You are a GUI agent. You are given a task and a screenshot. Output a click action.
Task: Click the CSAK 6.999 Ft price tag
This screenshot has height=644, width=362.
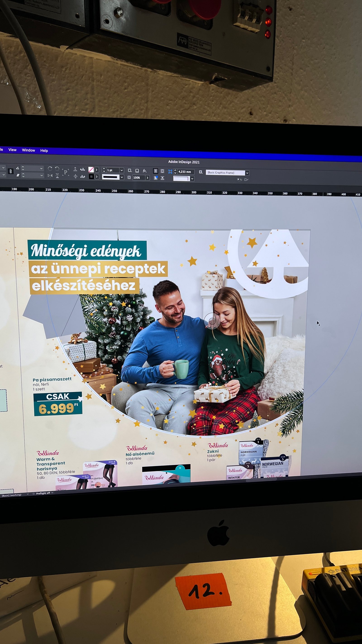tap(58, 404)
